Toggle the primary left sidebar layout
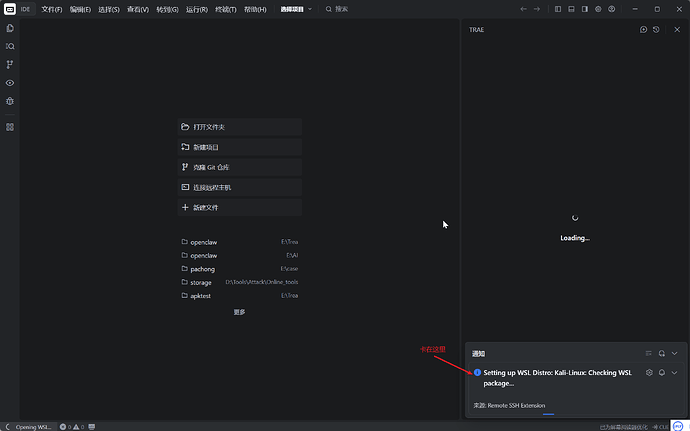690x431 pixels. [558, 9]
